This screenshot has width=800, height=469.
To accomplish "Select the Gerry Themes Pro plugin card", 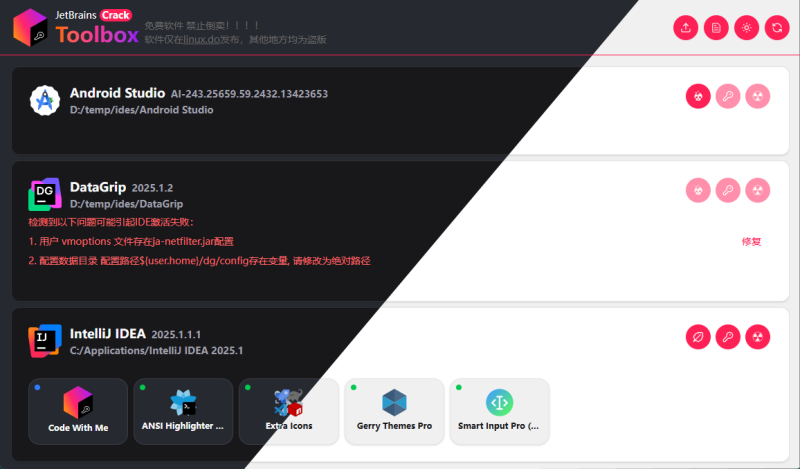I will tap(394, 411).
